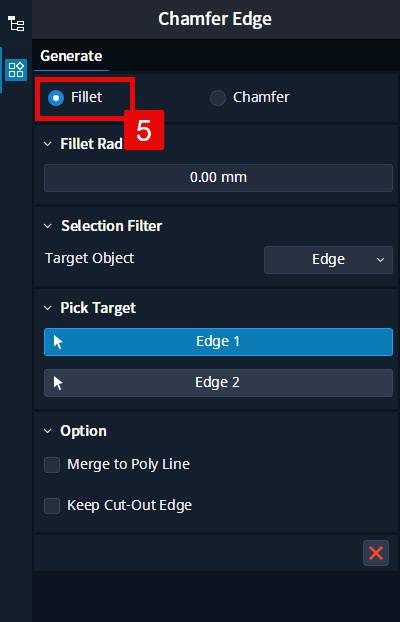Enable Keep Cut-Out Edge checkbox

52,506
